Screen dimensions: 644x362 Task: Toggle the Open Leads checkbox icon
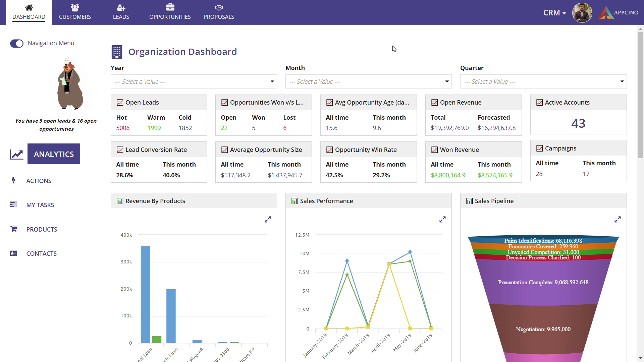[x=120, y=103]
